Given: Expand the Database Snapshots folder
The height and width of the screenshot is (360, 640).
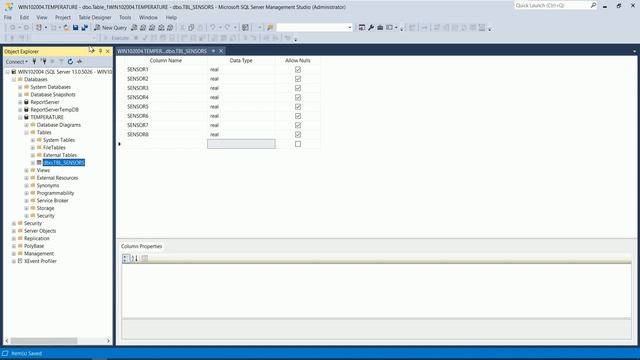Looking at the screenshot, I should coord(20,95).
